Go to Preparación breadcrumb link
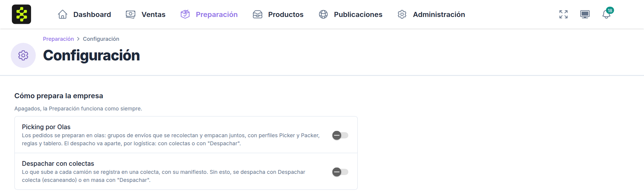This screenshot has width=644, height=192. pos(58,39)
